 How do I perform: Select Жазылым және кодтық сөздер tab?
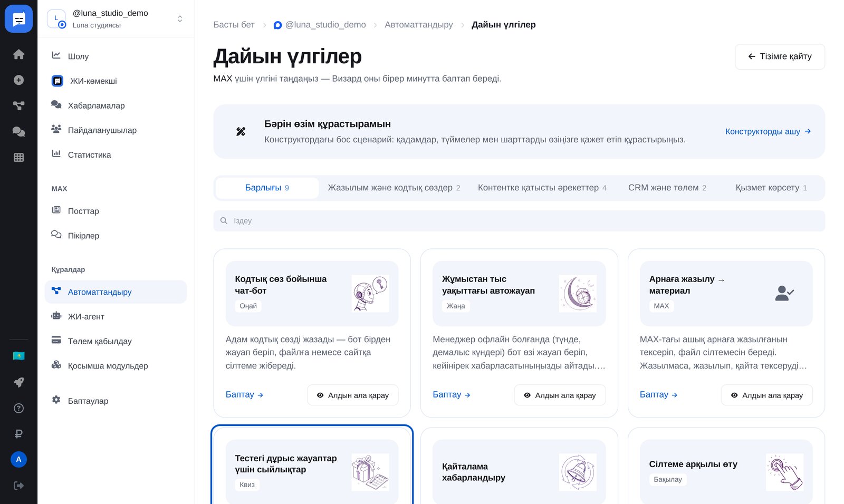click(x=394, y=188)
